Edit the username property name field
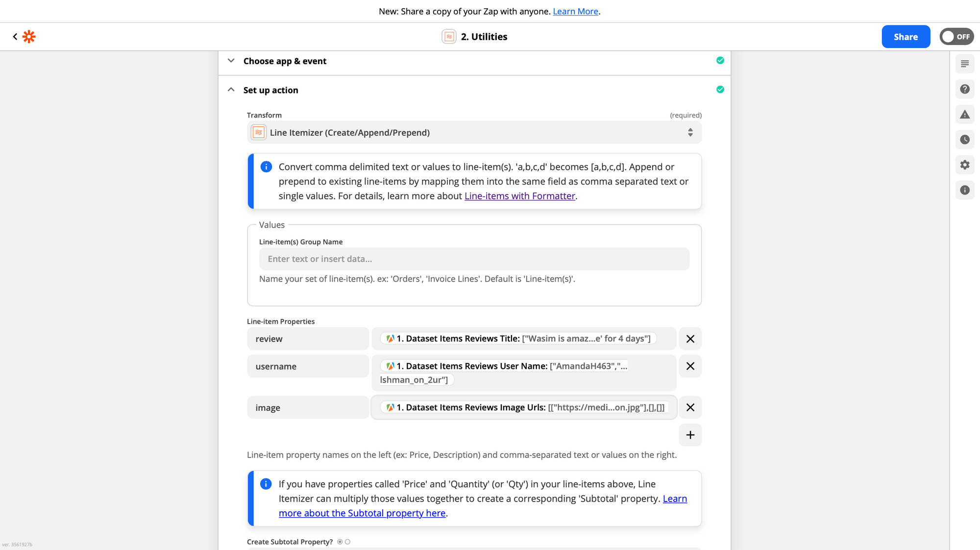The height and width of the screenshot is (550, 980). coord(308,366)
